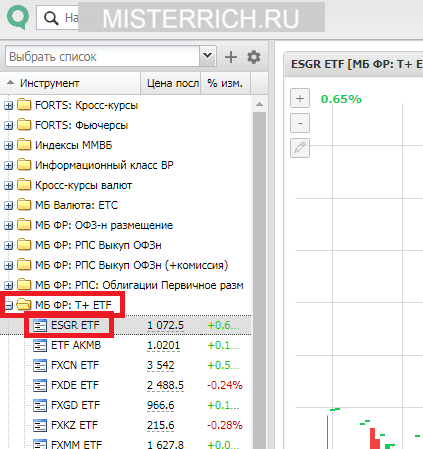
Task: Click instrument icon beside 'ETF AKMB'
Action: [x=40, y=346]
